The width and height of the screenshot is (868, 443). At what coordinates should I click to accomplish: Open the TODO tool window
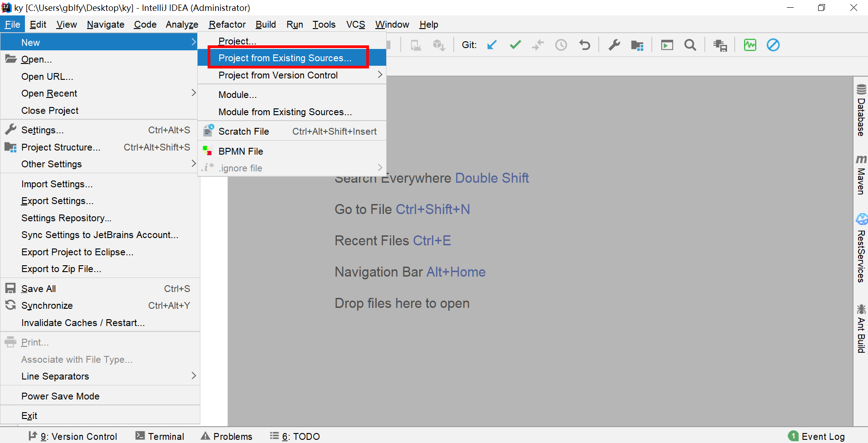pos(295,436)
